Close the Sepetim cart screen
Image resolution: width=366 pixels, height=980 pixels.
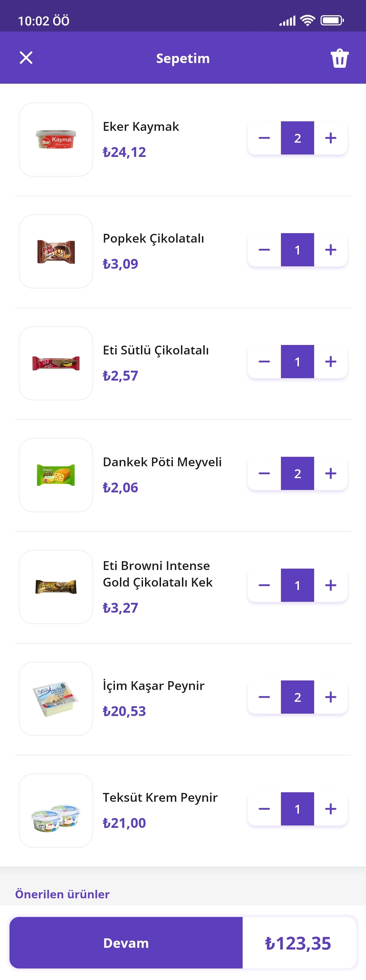pos(26,58)
